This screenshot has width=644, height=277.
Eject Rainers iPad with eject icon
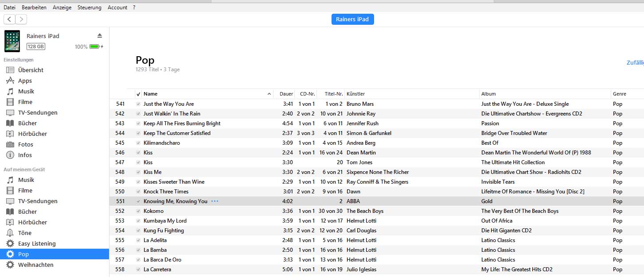point(100,35)
